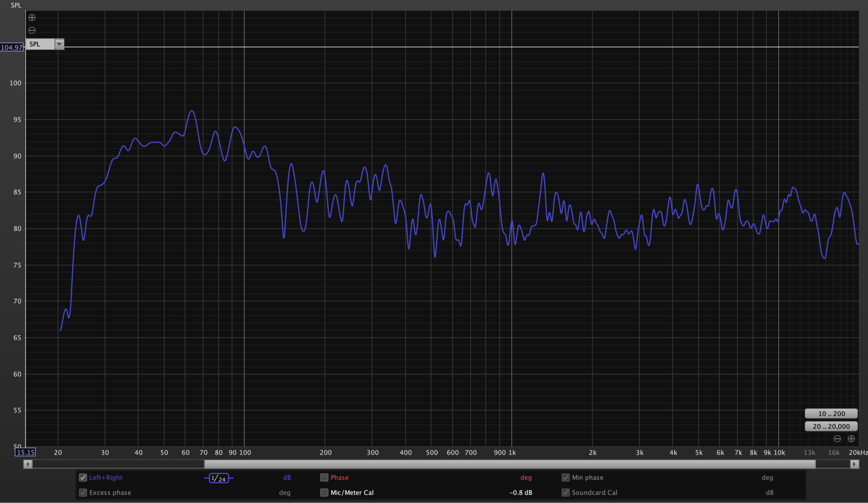The image size is (868, 503).
Task: Zoom in horizontally with the bottom-right plus icon
Action: coord(851,439)
